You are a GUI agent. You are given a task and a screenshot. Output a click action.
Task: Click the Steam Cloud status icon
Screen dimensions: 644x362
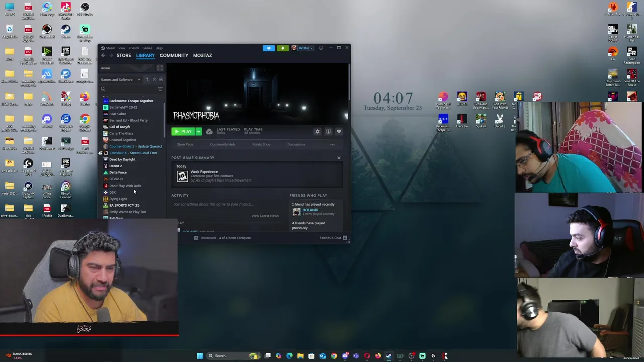coord(209,132)
